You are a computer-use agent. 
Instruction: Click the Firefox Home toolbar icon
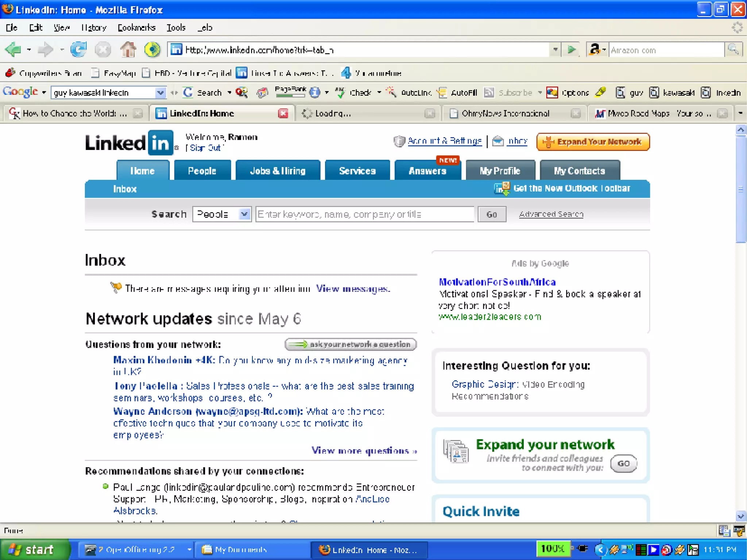pyautogui.click(x=128, y=50)
